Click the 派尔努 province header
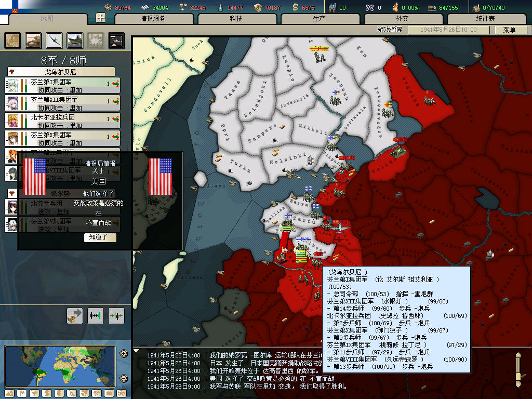 61,193
